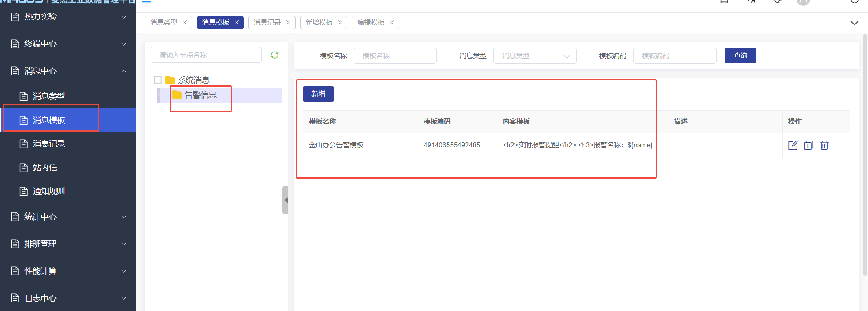Collapse the 系统消息 tree node
Viewport: 868px width, 311px height.
coord(158,80)
